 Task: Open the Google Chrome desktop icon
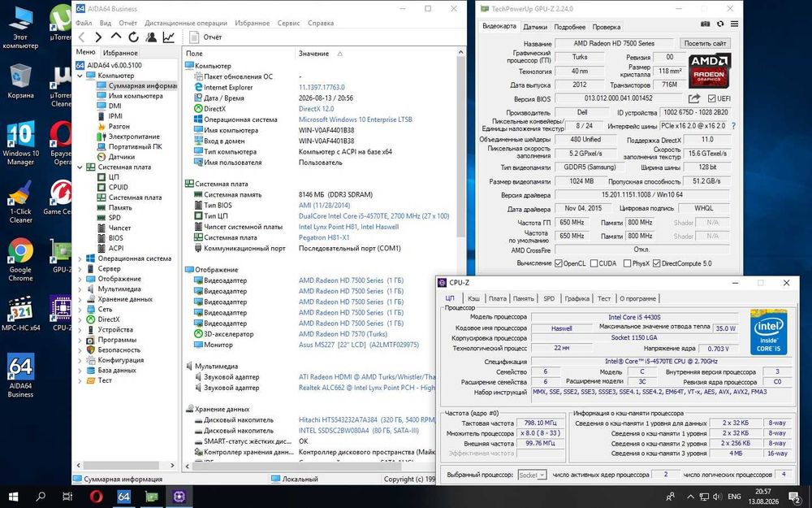tap(21, 260)
